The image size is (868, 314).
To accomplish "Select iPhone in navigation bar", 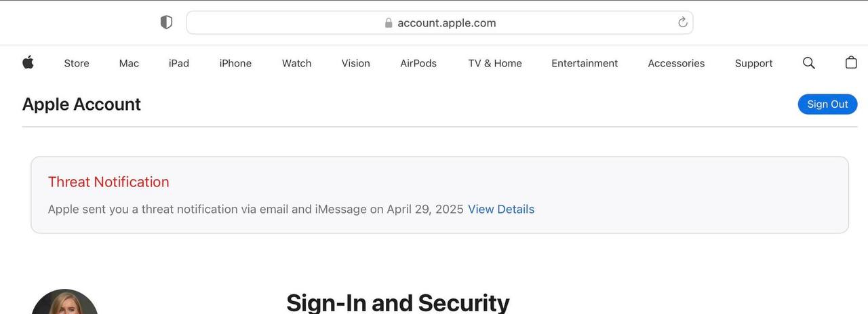I will pos(235,63).
